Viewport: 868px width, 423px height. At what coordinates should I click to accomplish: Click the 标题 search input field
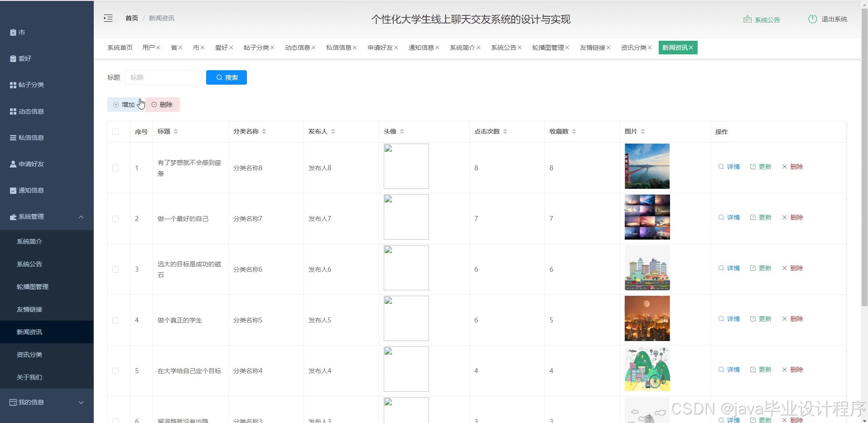(x=163, y=77)
